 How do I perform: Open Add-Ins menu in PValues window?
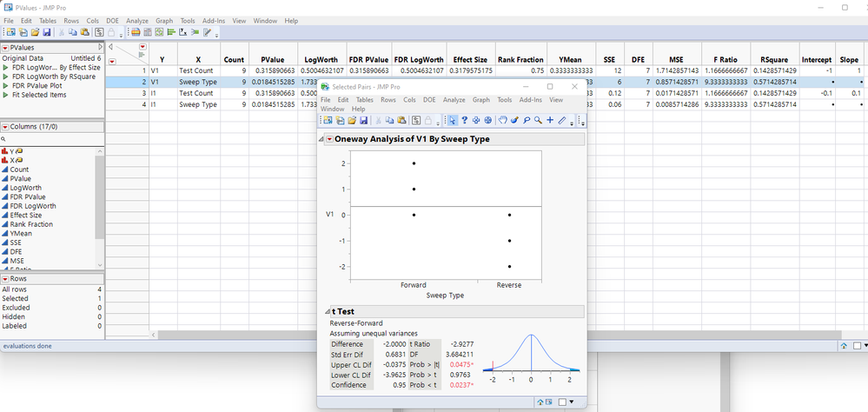click(213, 21)
